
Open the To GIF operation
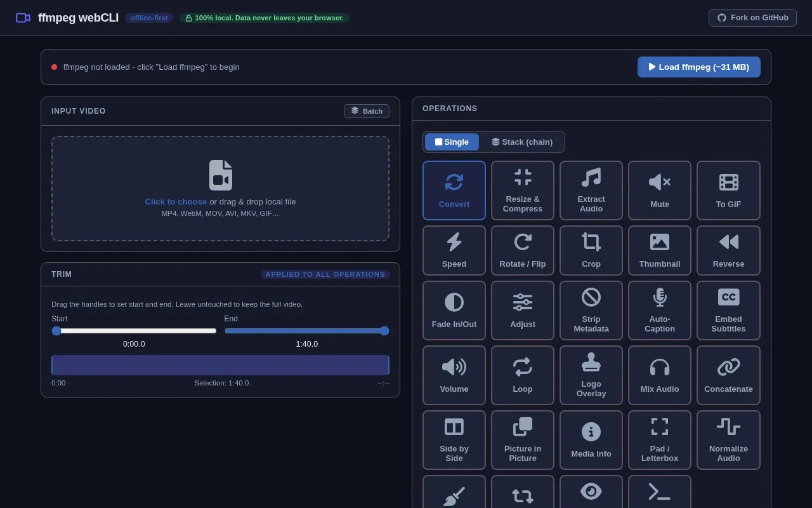coord(728,190)
